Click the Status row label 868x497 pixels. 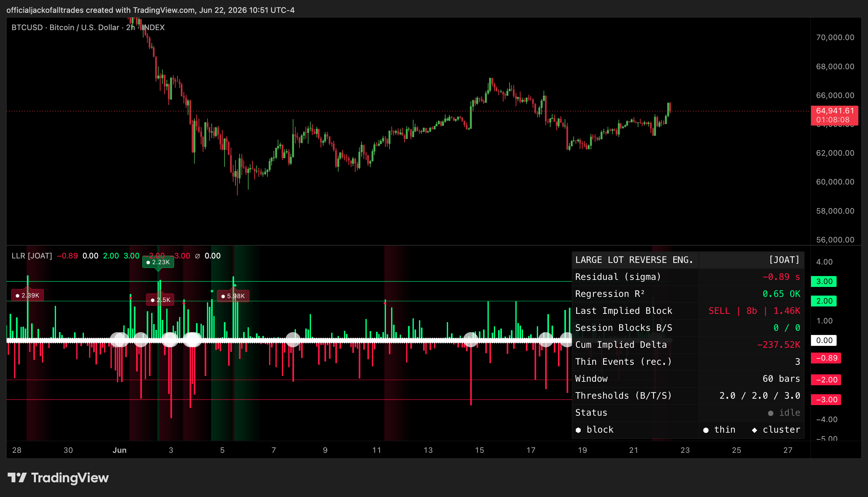tap(591, 412)
